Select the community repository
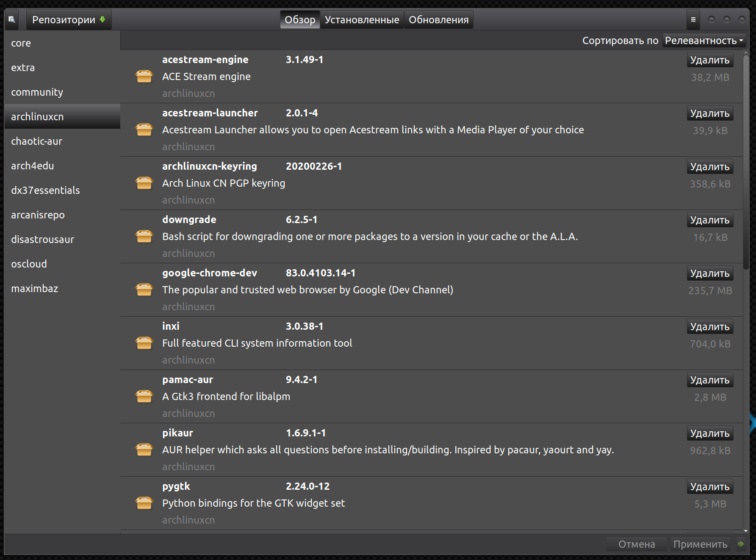 click(x=62, y=92)
